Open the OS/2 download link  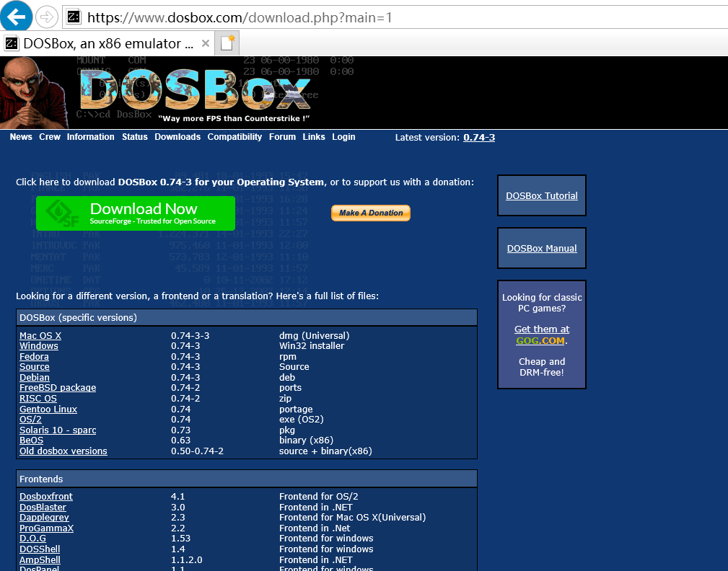[x=30, y=419]
